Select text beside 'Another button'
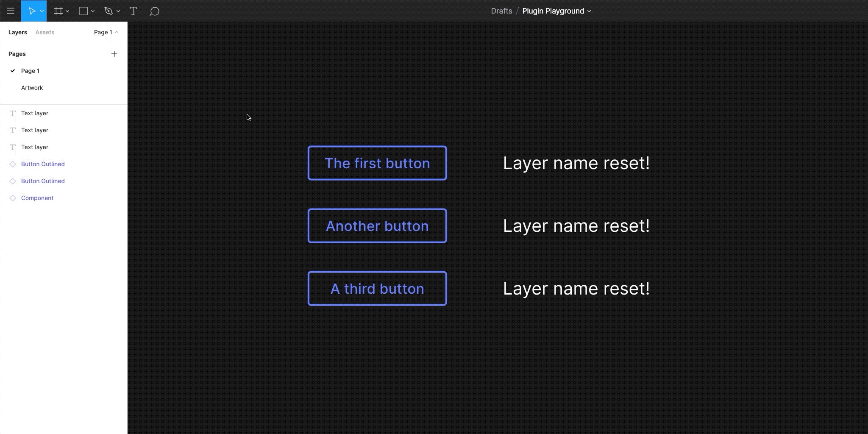Image resolution: width=868 pixels, height=434 pixels. click(x=576, y=226)
